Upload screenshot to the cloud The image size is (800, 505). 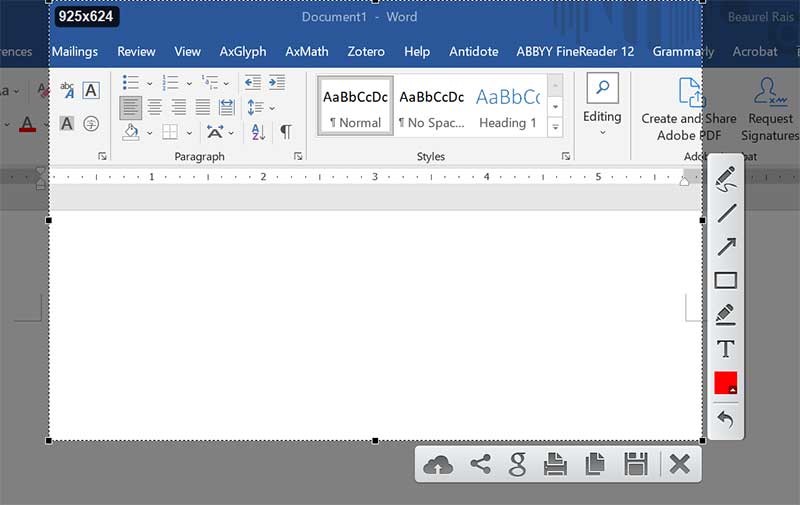438,464
